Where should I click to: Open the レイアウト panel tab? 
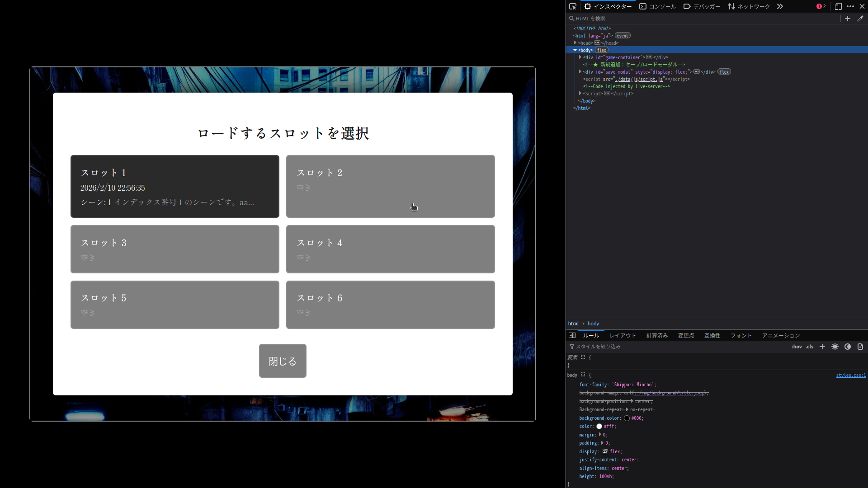pos(623,335)
